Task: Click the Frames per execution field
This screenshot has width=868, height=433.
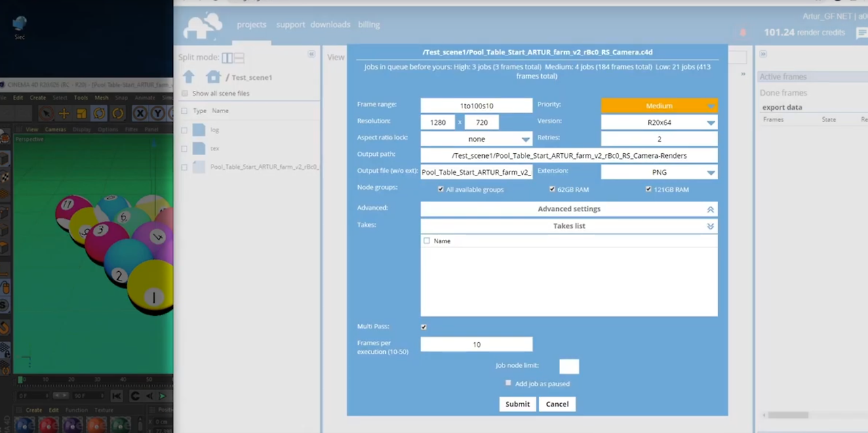Action: point(476,344)
